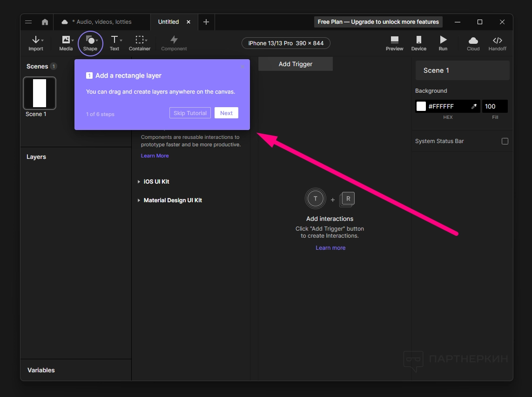Image resolution: width=532 pixels, height=397 pixels.
Task: Open the Preview window icon
Action: [x=394, y=41]
